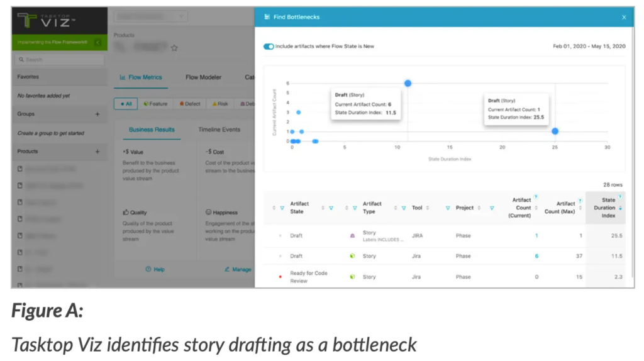Open the product selector dropdown at top
The height and width of the screenshot is (361, 644).
(151, 16)
